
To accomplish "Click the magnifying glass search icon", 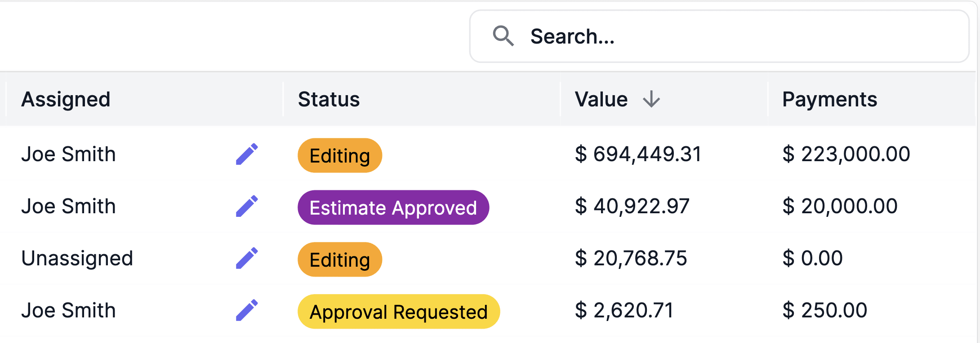I will point(503,36).
